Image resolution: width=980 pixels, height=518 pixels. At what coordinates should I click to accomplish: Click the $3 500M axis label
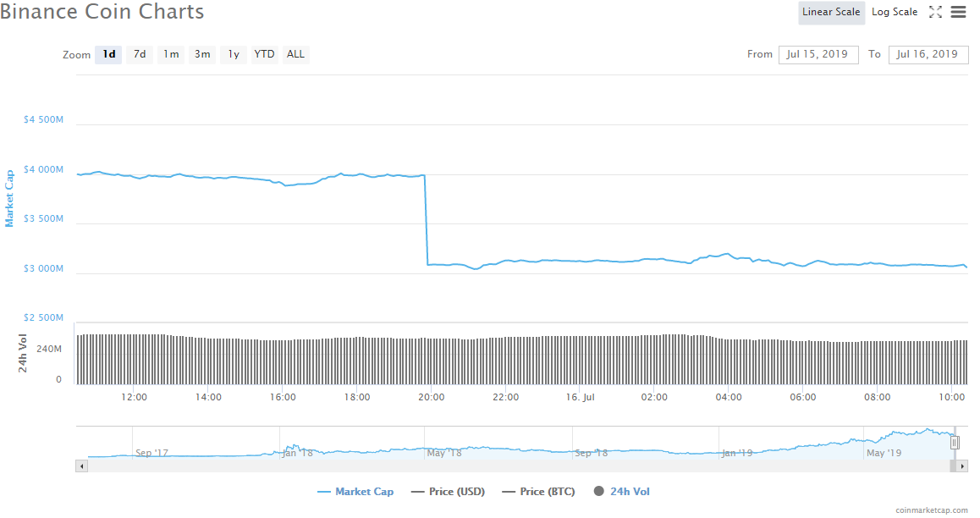pos(43,218)
